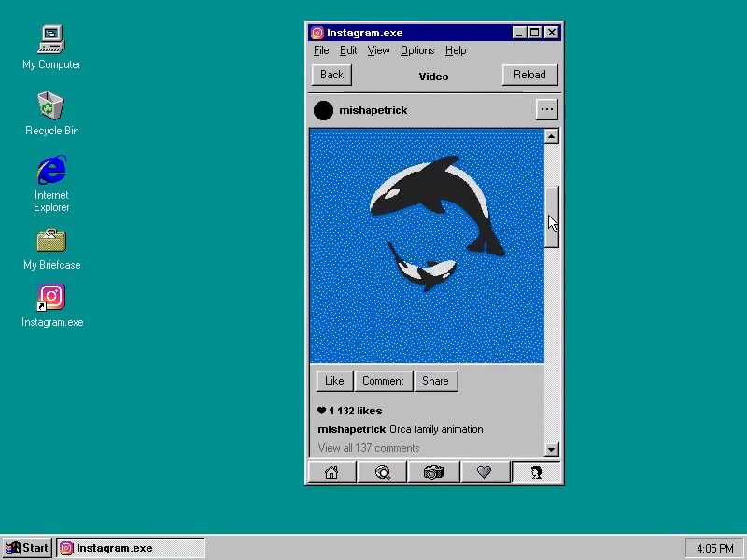Select the My Briefcase desktop icon

click(x=51, y=241)
